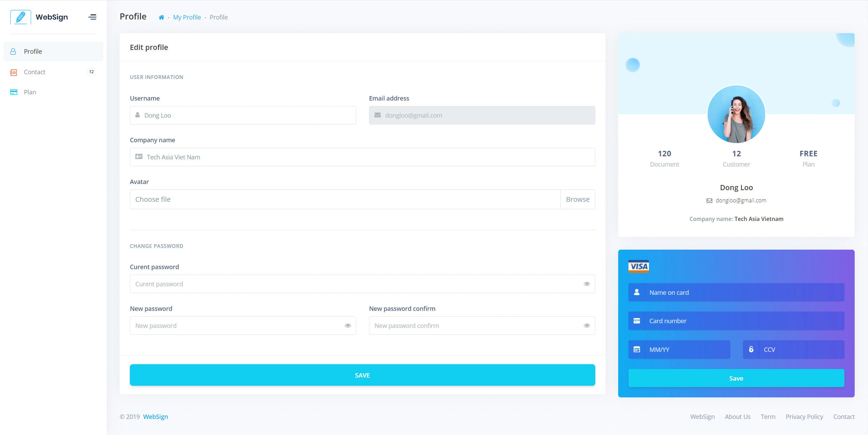This screenshot has width=868, height=435.
Task: Click the envelope icon beside profile email
Action: [709, 201]
